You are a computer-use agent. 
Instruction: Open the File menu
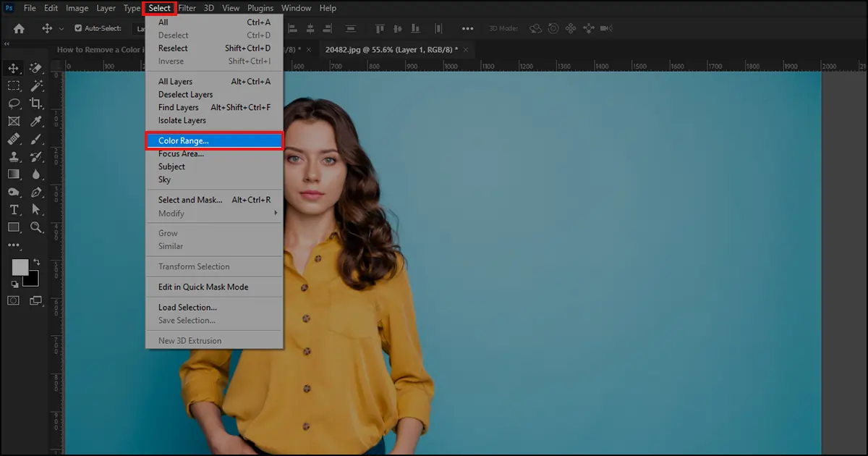[30, 8]
